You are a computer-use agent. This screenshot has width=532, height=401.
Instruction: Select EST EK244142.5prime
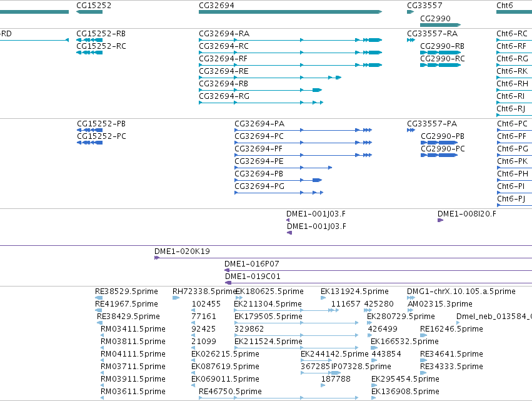334,354
